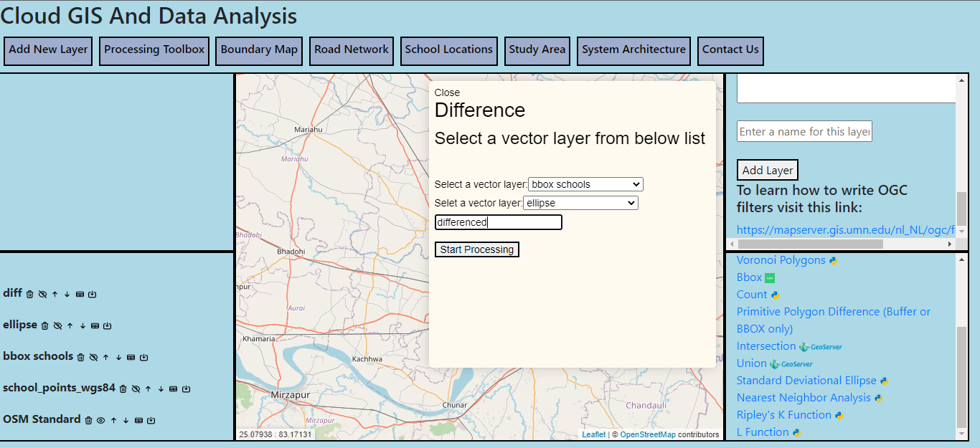
Task: Open first vector layer dropdown showing bbox schools
Action: (x=585, y=184)
